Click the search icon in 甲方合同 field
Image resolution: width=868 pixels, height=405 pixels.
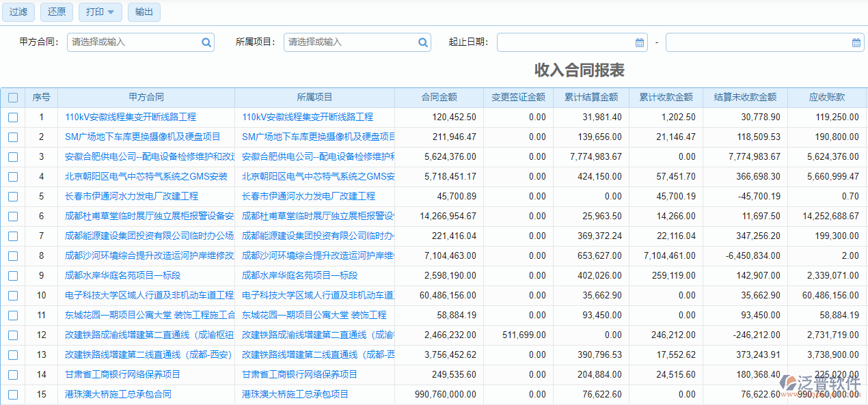(206, 42)
